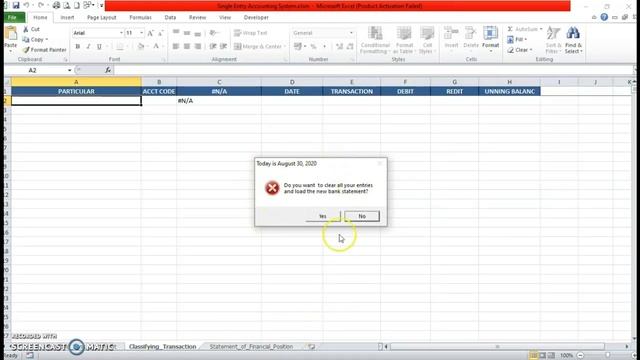640x360 pixels.
Task: Switch to the Formulas tab
Action: click(140, 18)
